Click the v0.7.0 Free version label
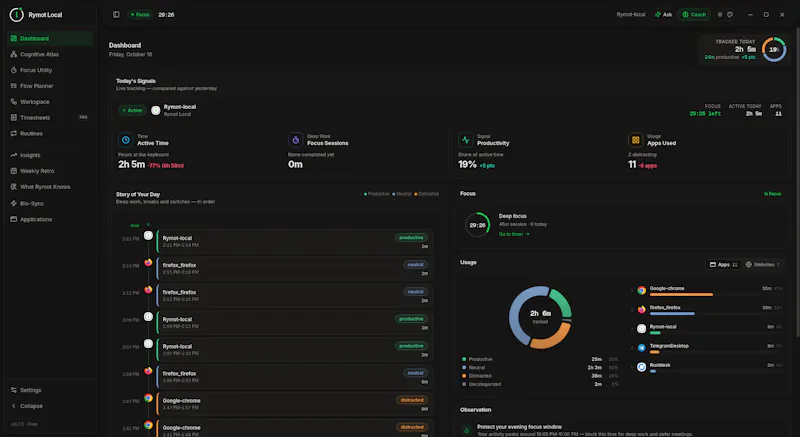Viewport: 800px width, 437px height. pos(24,424)
